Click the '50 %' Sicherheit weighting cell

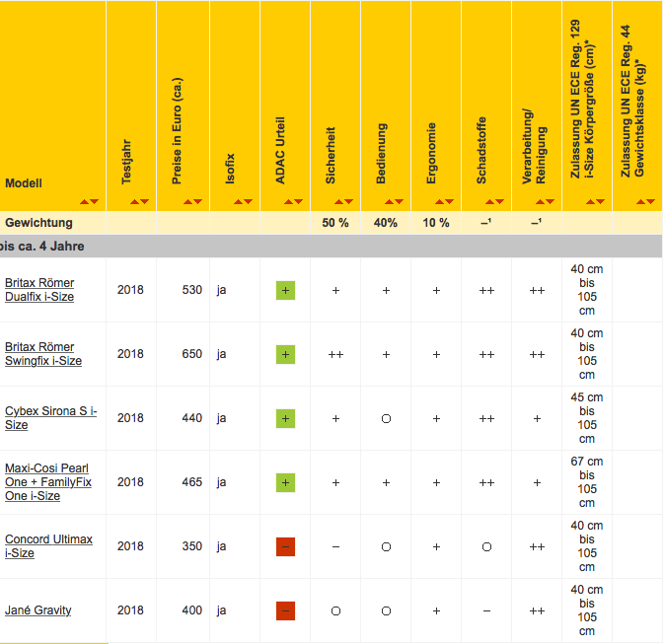pos(335,223)
